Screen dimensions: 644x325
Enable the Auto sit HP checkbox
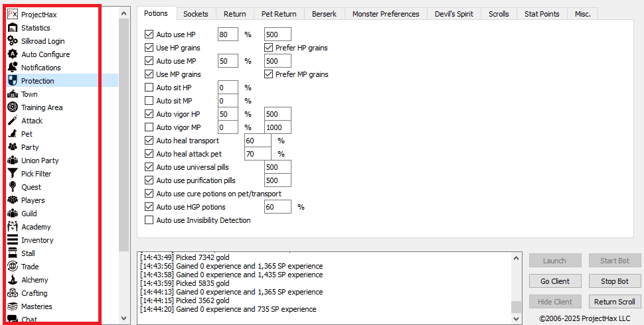(x=149, y=88)
